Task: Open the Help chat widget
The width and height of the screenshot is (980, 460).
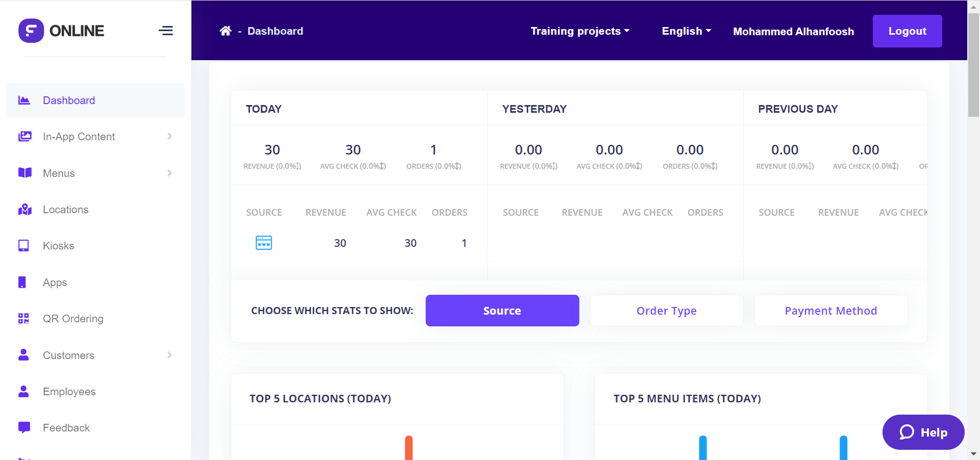Action: 923,432
